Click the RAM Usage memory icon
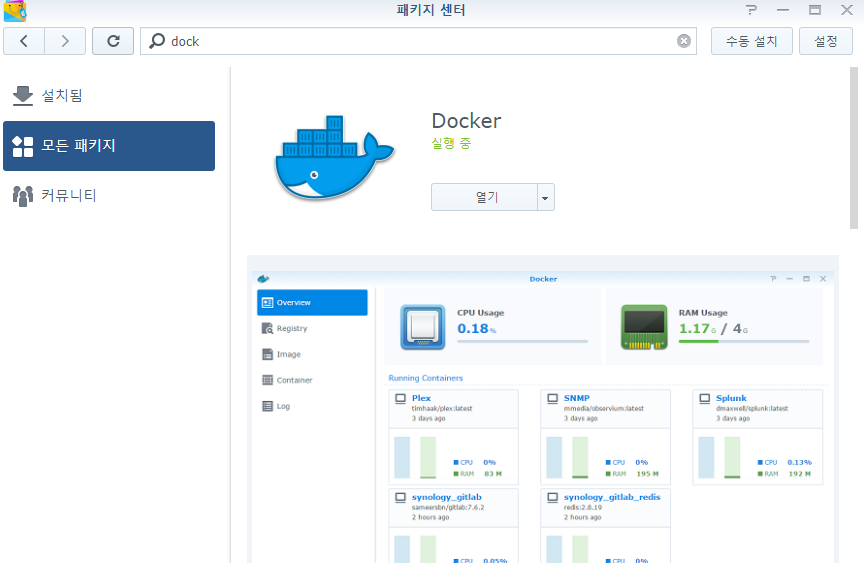This screenshot has height=563, width=864. click(x=644, y=327)
